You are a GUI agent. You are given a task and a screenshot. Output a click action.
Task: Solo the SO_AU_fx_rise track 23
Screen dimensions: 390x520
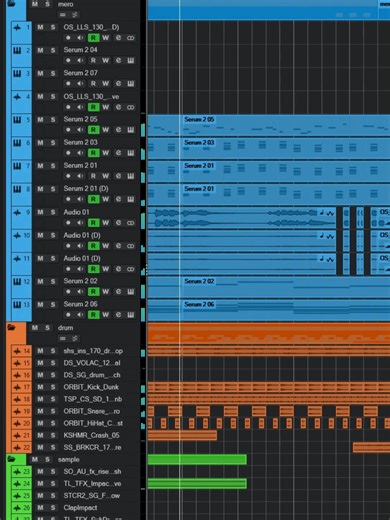pyautogui.click(x=53, y=472)
